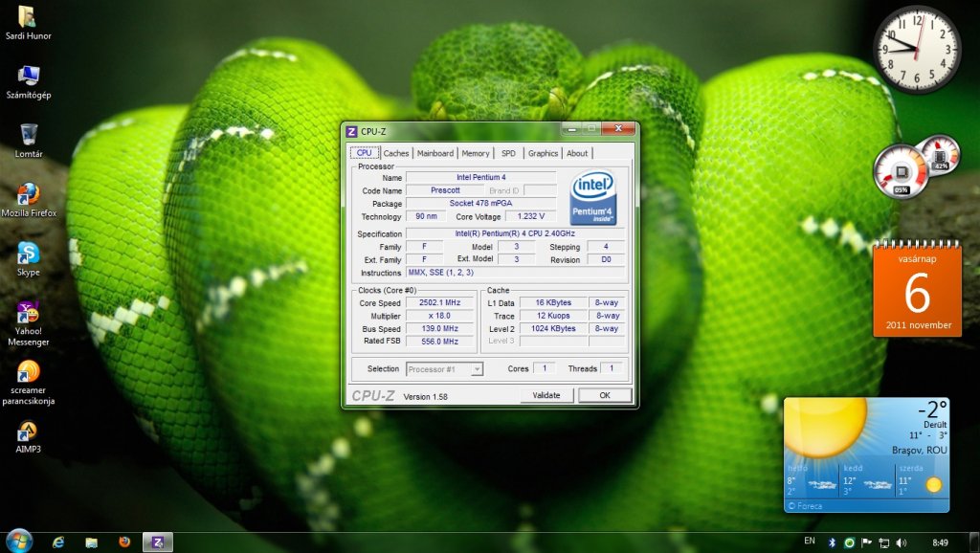The height and width of the screenshot is (553, 980).
Task: Click the Specification field value
Action: [515, 233]
